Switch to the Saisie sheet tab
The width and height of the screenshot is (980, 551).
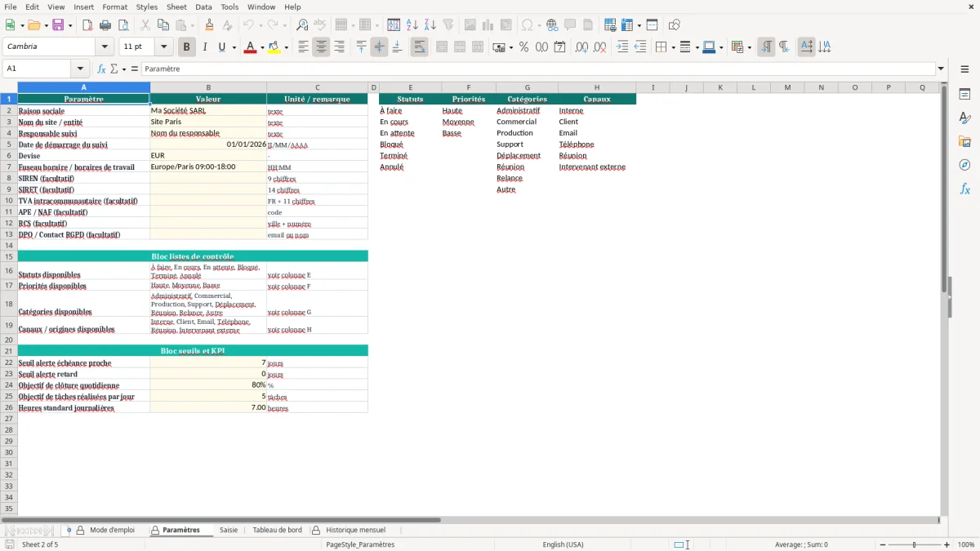coord(229,530)
